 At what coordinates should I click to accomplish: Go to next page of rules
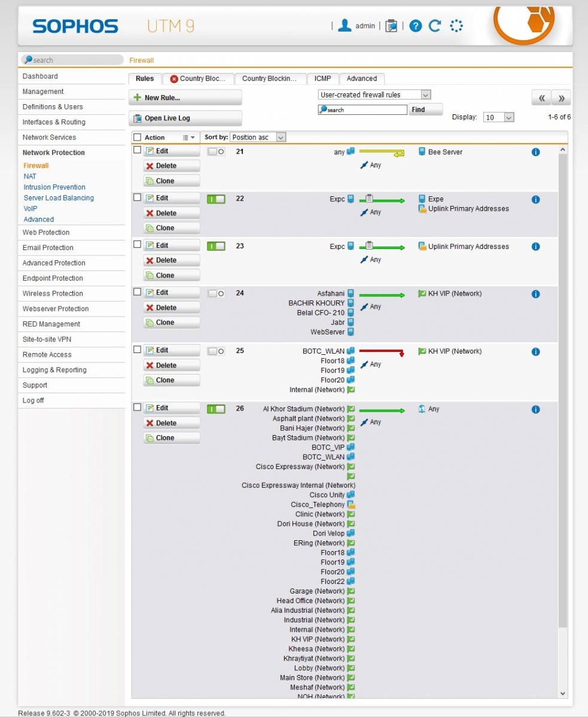coord(562,99)
